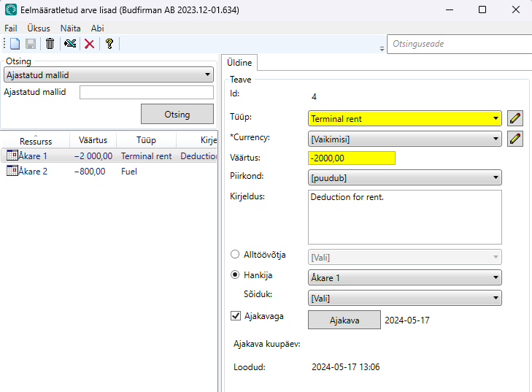532x392 pixels.
Task: Click the trash can delete icon
Action: (x=50, y=44)
